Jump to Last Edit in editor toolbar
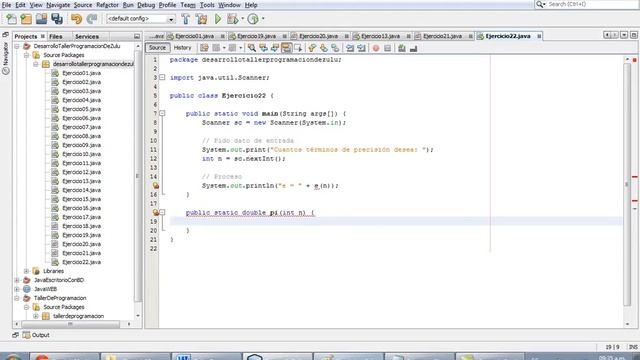Image resolution: width=640 pixels, height=360 pixels. click(x=204, y=48)
